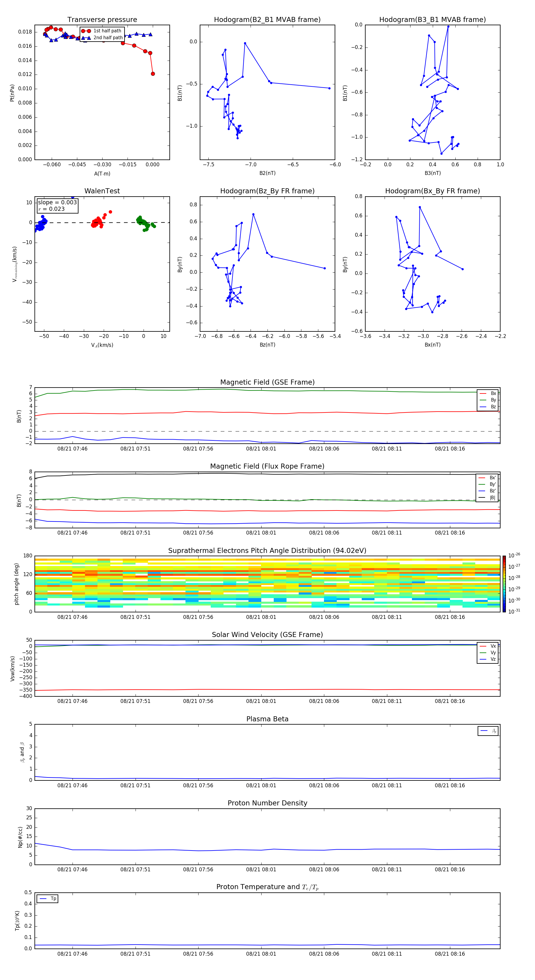Select the "08/21 07:46" tick under Magnetic Field (GSE Frame)

click(x=72, y=448)
